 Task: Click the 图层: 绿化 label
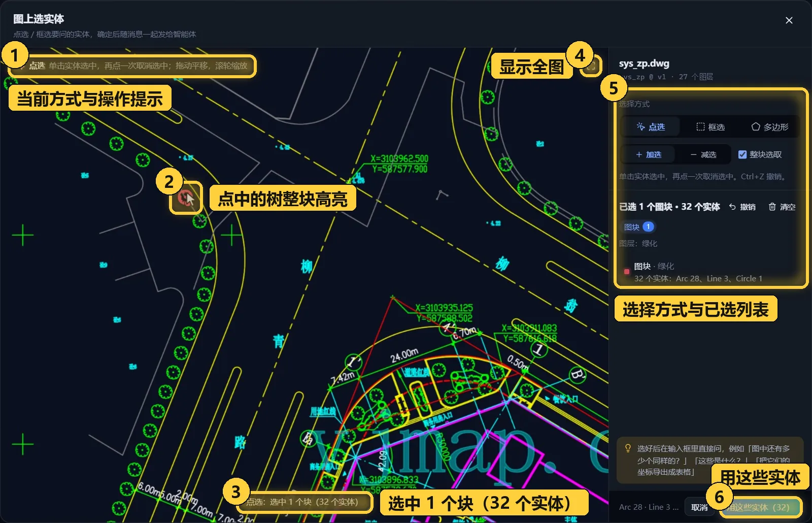tap(638, 243)
